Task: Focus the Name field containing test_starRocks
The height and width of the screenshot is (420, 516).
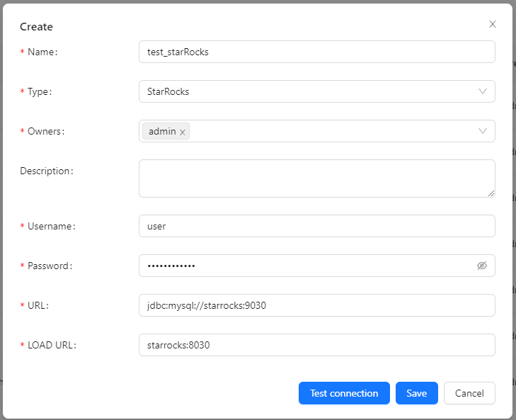Action: 316,52
